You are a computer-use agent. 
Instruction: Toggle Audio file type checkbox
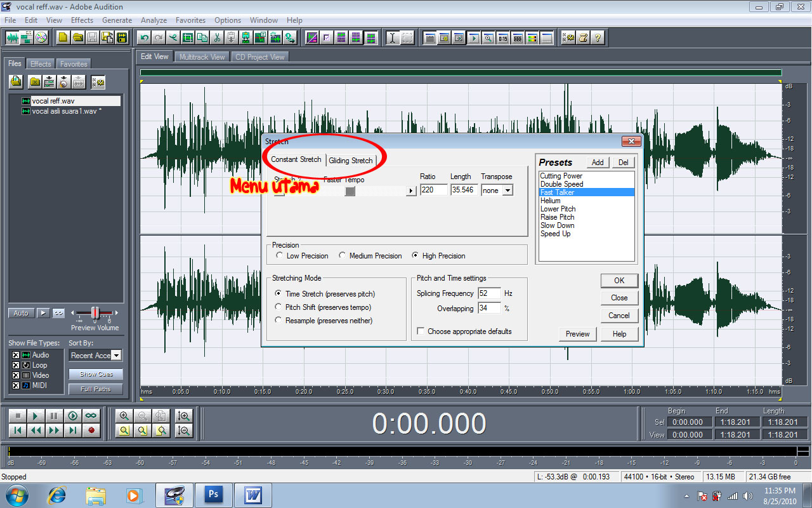pyautogui.click(x=16, y=355)
